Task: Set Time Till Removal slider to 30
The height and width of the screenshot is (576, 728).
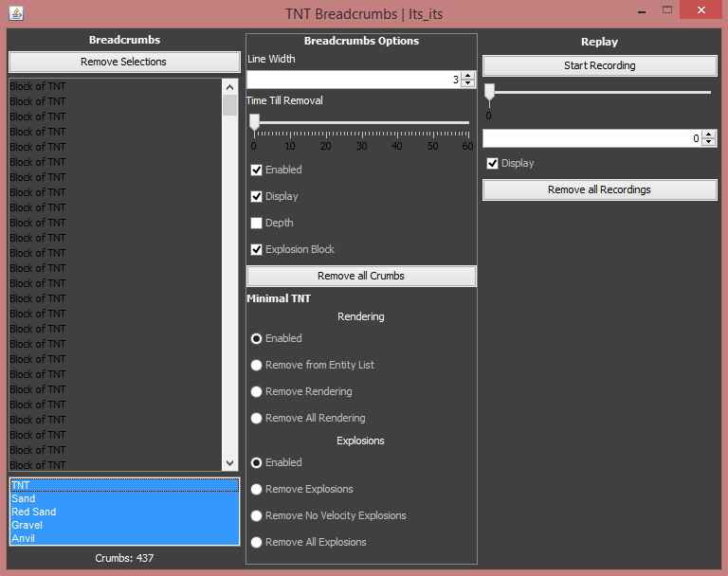Action: pyautogui.click(x=362, y=123)
